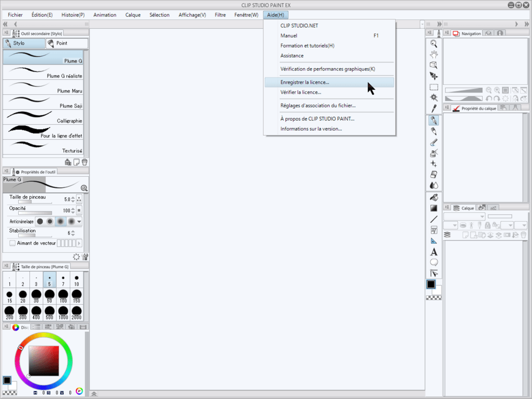The width and height of the screenshot is (532, 399).
Task: Select the Text tool
Action: point(433,252)
